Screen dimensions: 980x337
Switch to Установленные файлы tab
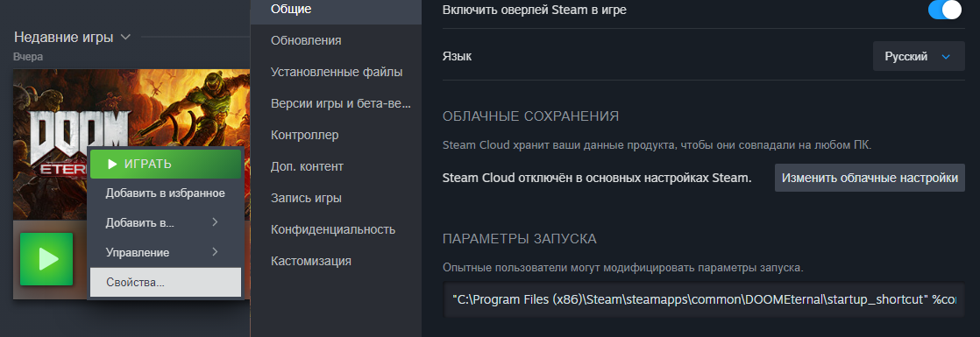(336, 72)
